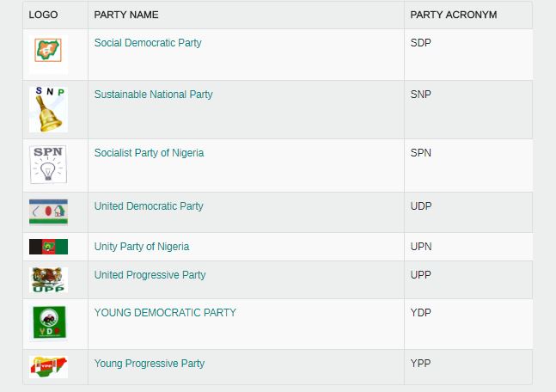Click the PARTY ACRONYM column header
The image size is (556, 392).
tap(454, 15)
